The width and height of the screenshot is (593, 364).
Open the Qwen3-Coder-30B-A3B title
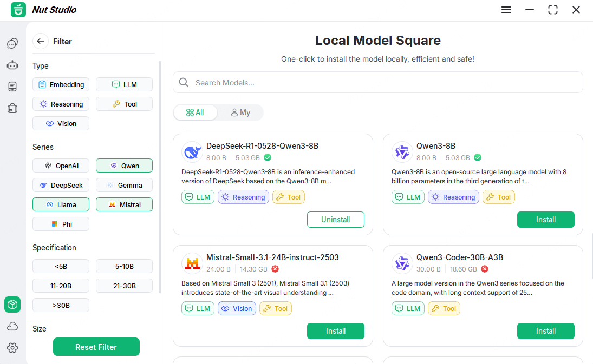459,257
